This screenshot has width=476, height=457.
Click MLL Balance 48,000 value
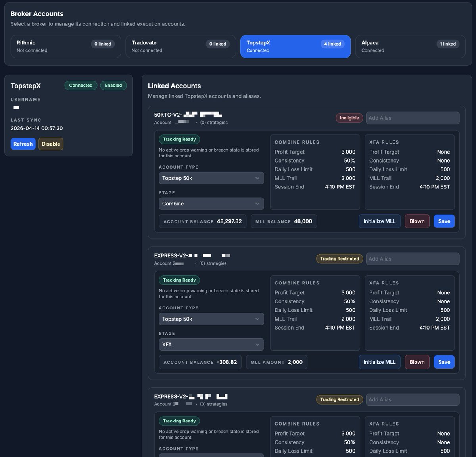pyautogui.click(x=303, y=221)
